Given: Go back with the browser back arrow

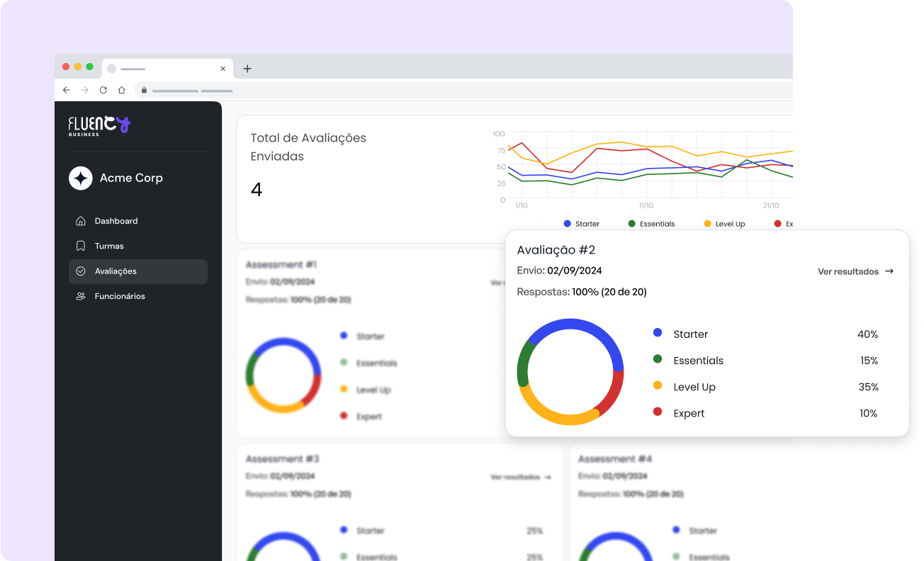Looking at the screenshot, I should 67,90.
